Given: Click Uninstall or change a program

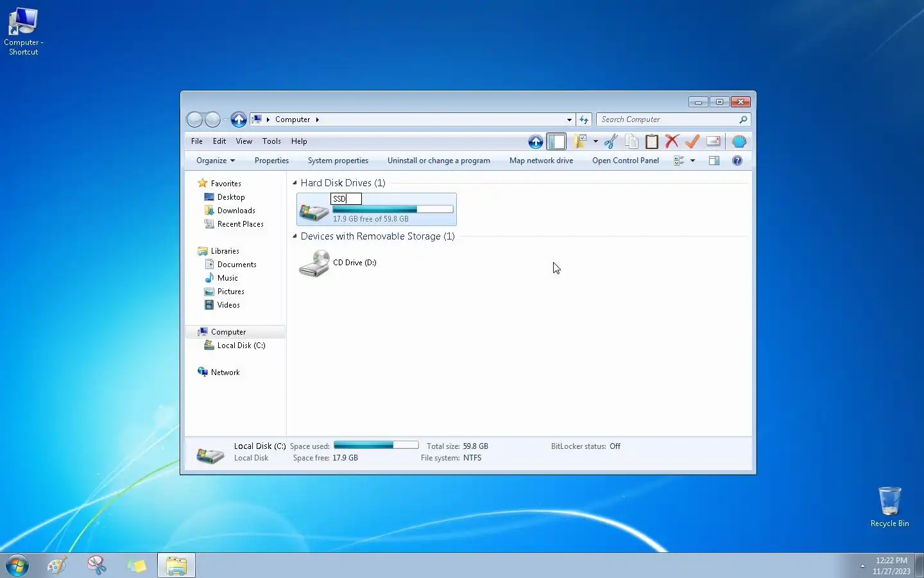Looking at the screenshot, I should (x=439, y=161).
